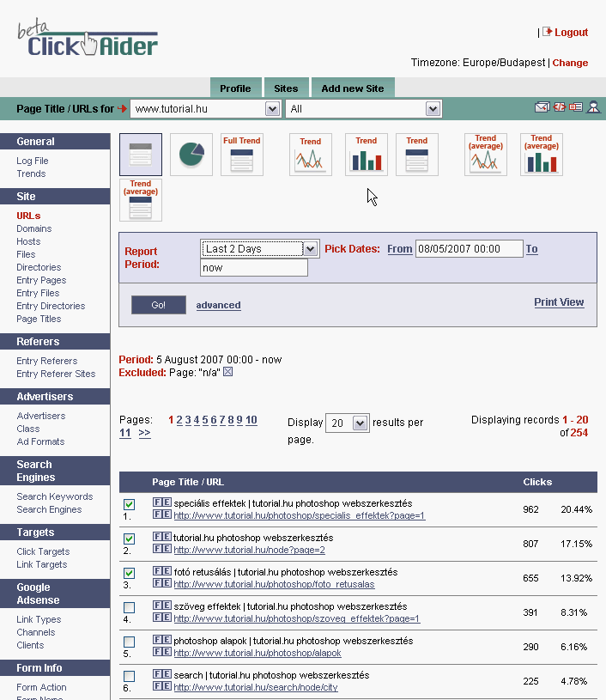
Task: Click the user profile icon in toolbar
Action: (x=592, y=107)
